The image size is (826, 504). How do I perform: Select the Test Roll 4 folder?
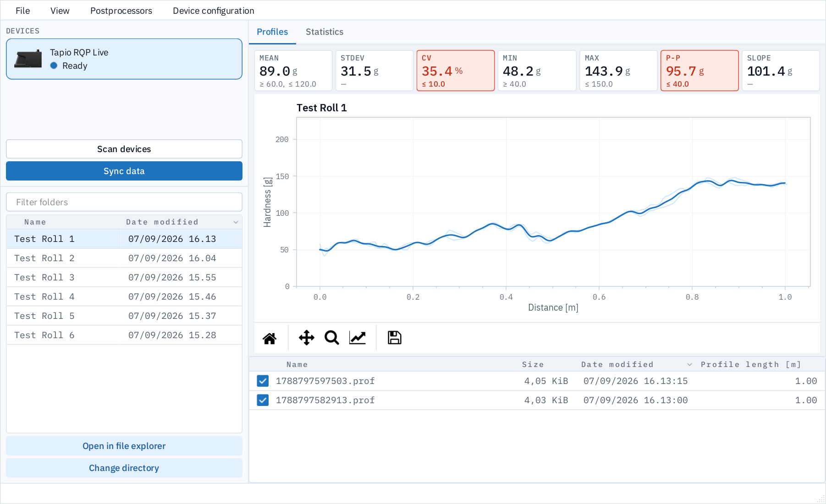pyautogui.click(x=124, y=296)
